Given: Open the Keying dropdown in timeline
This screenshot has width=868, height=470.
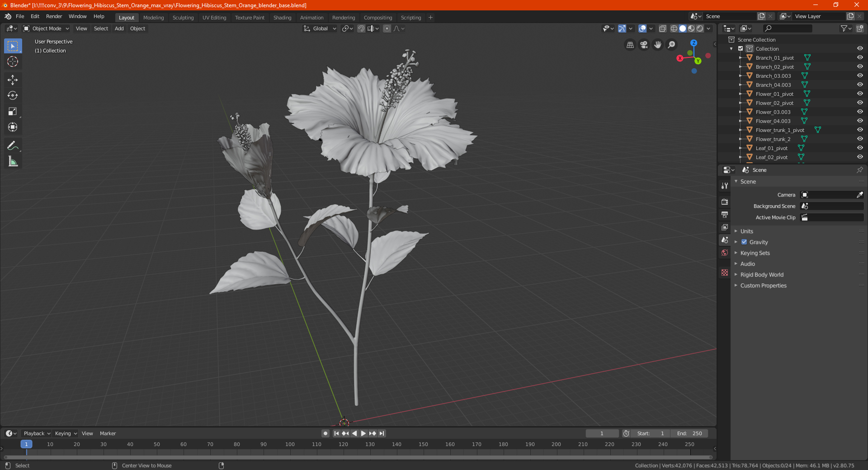Looking at the screenshot, I should [66, 433].
